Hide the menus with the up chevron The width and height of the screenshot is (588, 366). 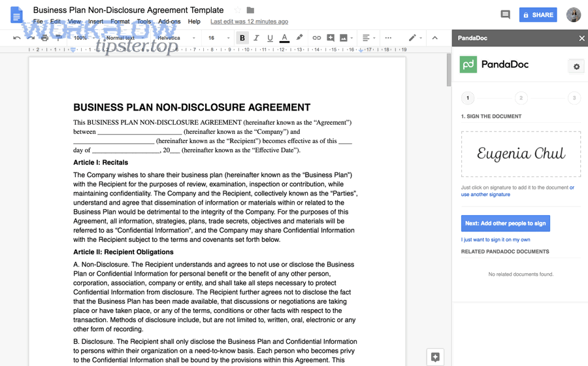click(x=434, y=38)
